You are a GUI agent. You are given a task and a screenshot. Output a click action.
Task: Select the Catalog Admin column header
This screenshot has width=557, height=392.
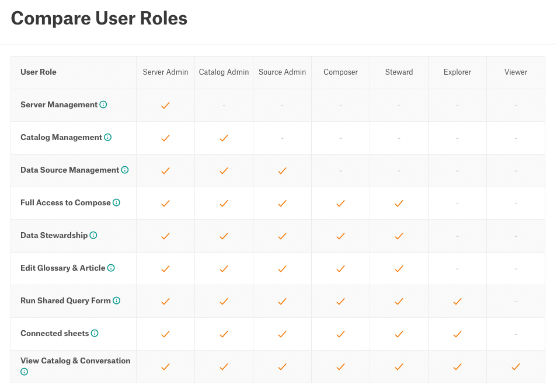coord(224,72)
